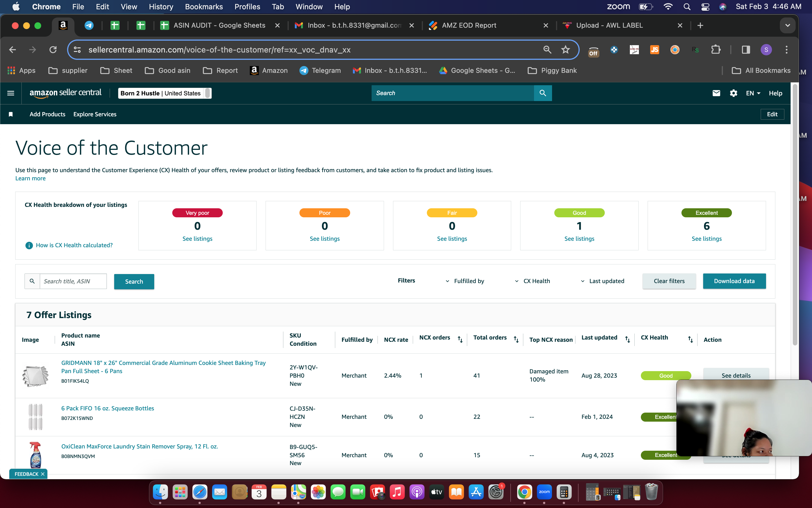Image resolution: width=812 pixels, height=508 pixels.
Task: Click See details for the GRIDMANN listing
Action: tap(736, 375)
